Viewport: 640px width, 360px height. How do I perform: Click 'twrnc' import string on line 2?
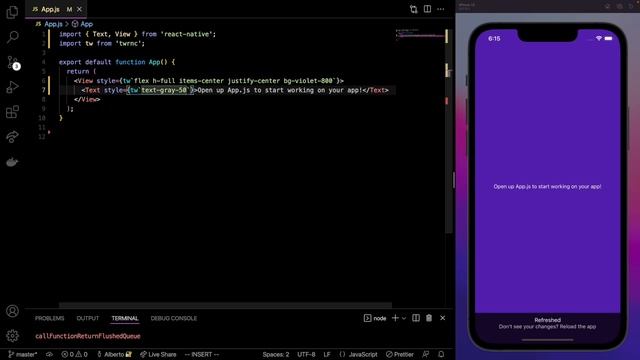[130, 43]
